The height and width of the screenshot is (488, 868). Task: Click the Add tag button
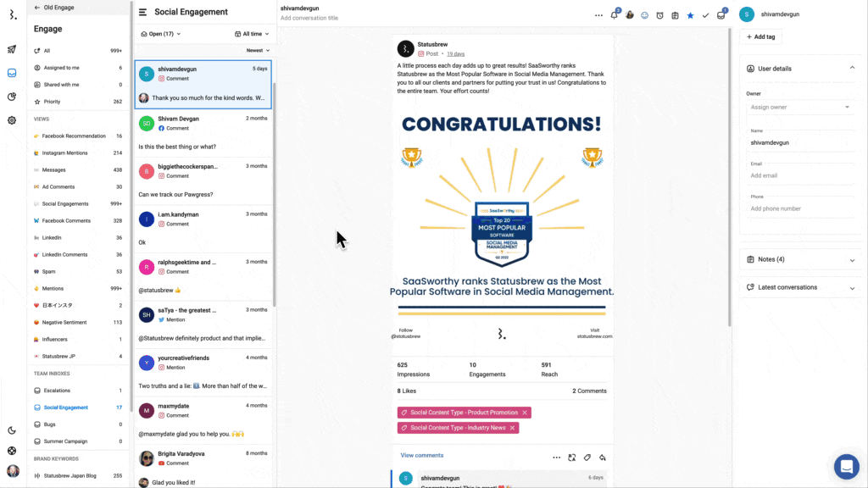(x=760, y=36)
